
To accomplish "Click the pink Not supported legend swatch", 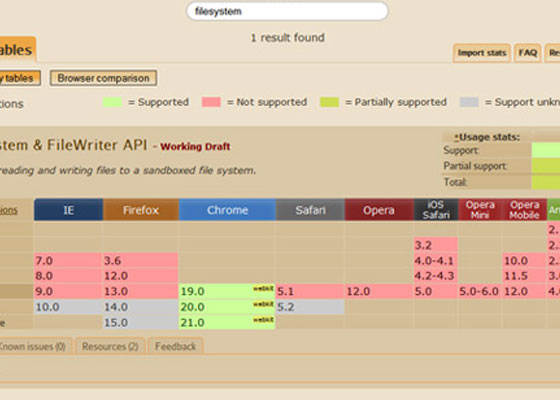I will pos(211,102).
